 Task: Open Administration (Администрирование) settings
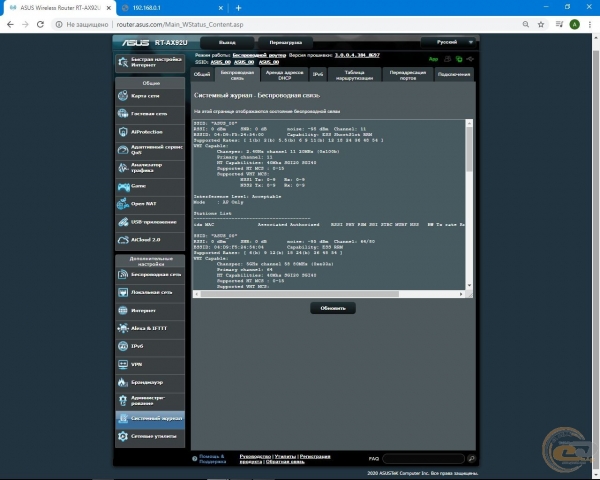coord(150,400)
